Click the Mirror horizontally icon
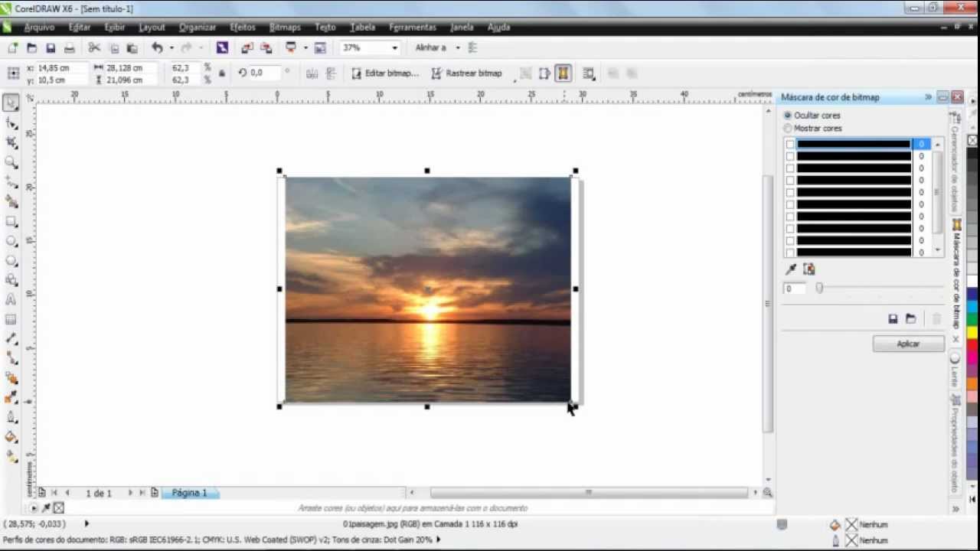The height and width of the screenshot is (551, 980). (312, 73)
